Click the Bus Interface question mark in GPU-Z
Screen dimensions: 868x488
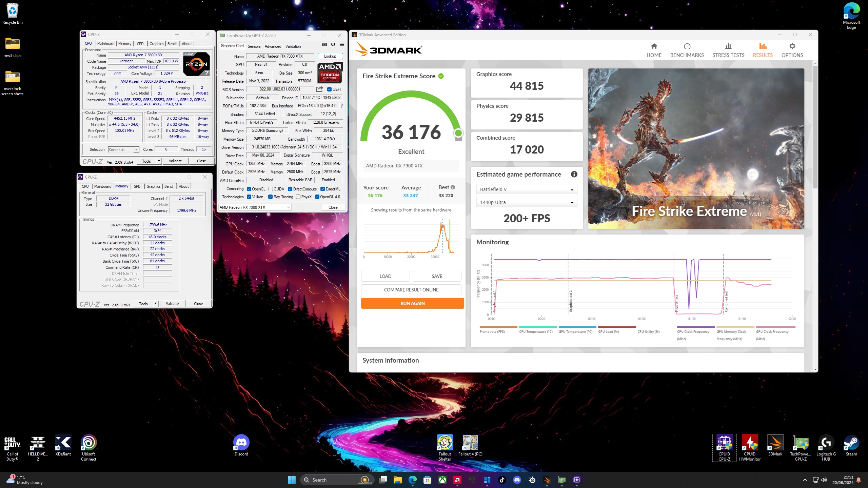click(342, 106)
